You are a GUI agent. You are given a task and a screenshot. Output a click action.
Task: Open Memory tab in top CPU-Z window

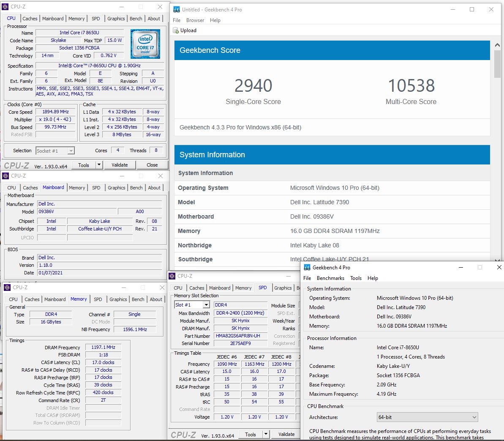[x=76, y=18]
